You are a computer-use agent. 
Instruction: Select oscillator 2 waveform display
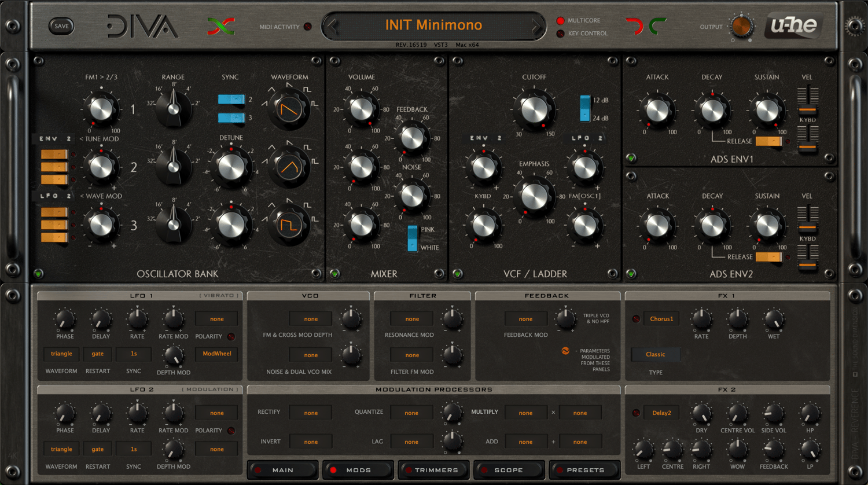coord(289,167)
